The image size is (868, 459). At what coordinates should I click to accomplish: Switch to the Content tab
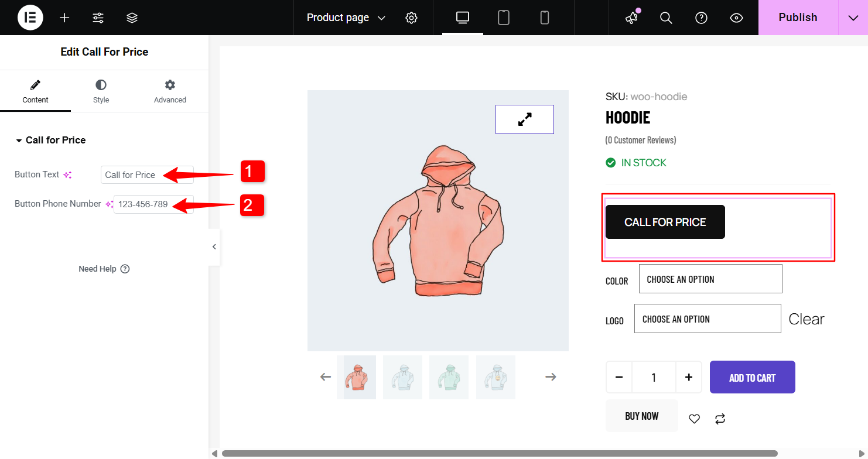[x=35, y=91]
